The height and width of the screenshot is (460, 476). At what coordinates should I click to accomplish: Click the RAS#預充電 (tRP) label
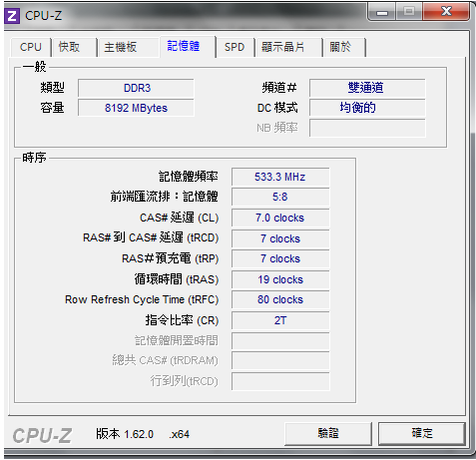pyautogui.click(x=170, y=258)
